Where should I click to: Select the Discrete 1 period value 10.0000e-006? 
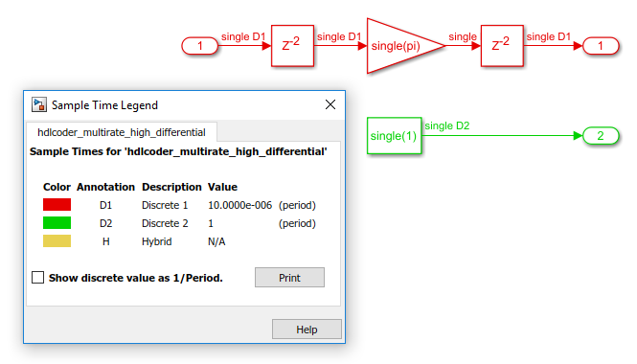(x=239, y=205)
